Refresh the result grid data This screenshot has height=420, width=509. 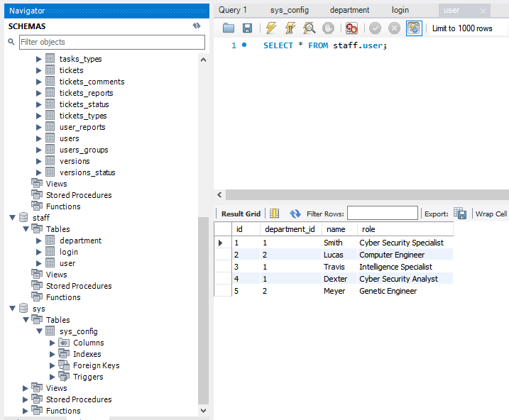[295, 214]
